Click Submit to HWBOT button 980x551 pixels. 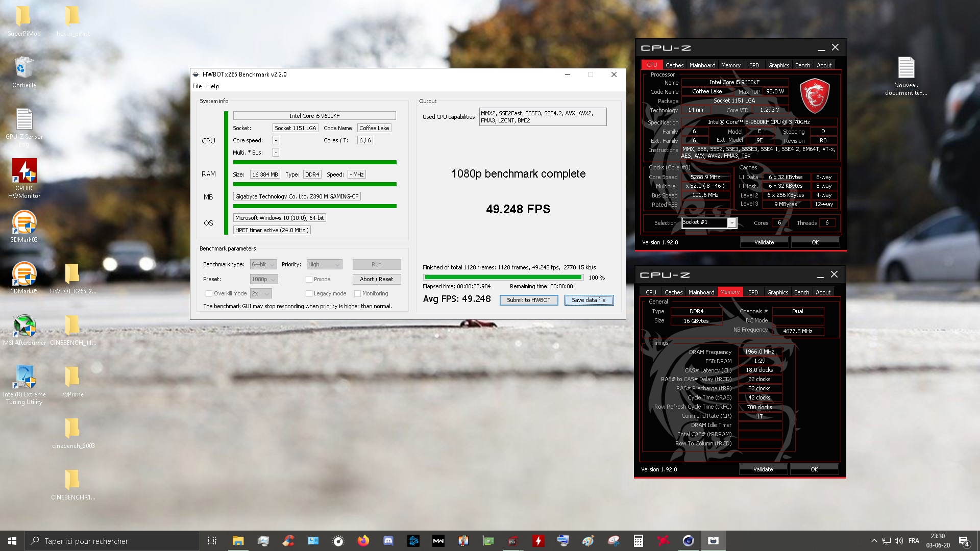pos(528,300)
